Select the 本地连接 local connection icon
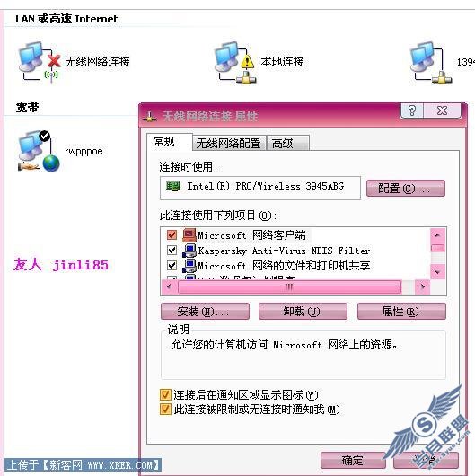 (235, 62)
